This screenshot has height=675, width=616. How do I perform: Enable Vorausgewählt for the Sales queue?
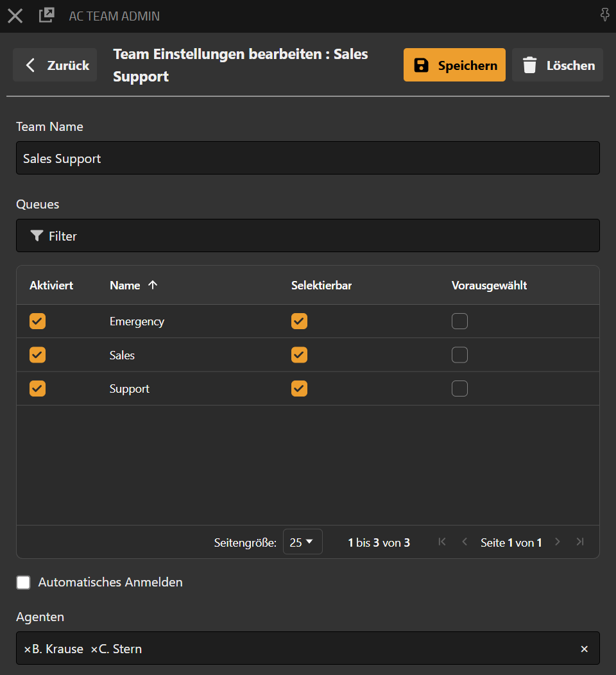tap(459, 355)
